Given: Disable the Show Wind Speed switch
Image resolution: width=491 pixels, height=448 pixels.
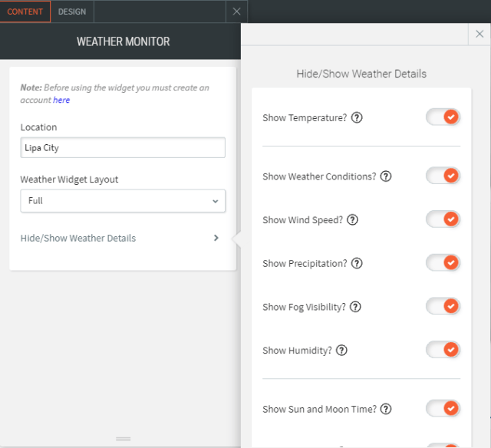Looking at the screenshot, I should coord(443,219).
